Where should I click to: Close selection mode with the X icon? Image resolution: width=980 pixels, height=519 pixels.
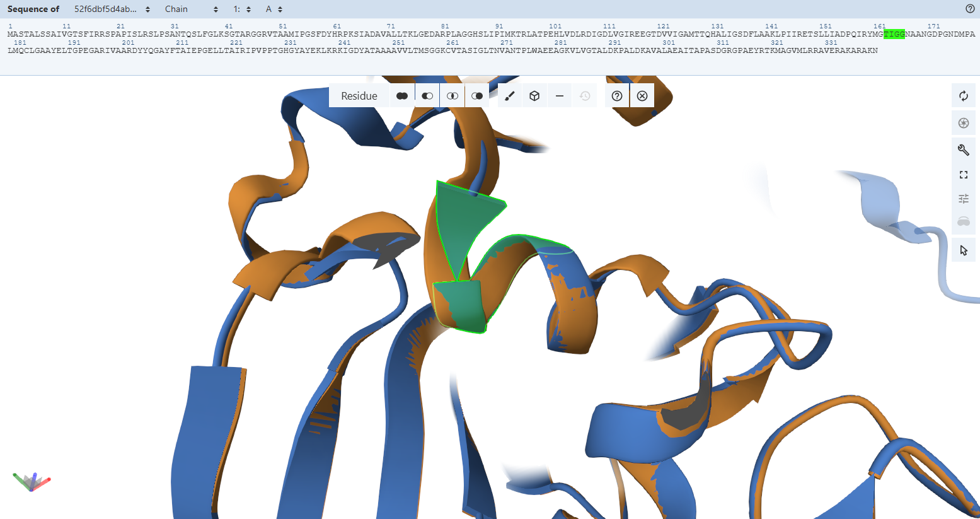pyautogui.click(x=642, y=96)
